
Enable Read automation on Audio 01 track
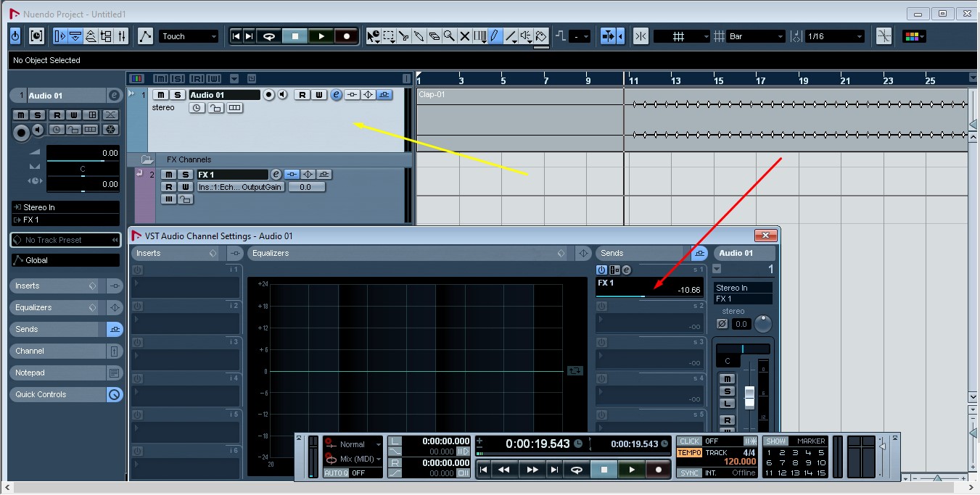pyautogui.click(x=302, y=95)
